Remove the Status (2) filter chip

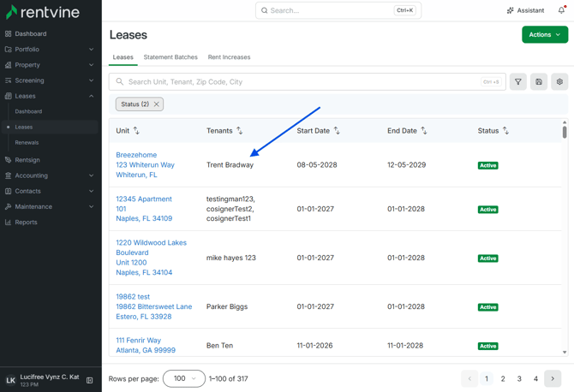click(x=156, y=104)
